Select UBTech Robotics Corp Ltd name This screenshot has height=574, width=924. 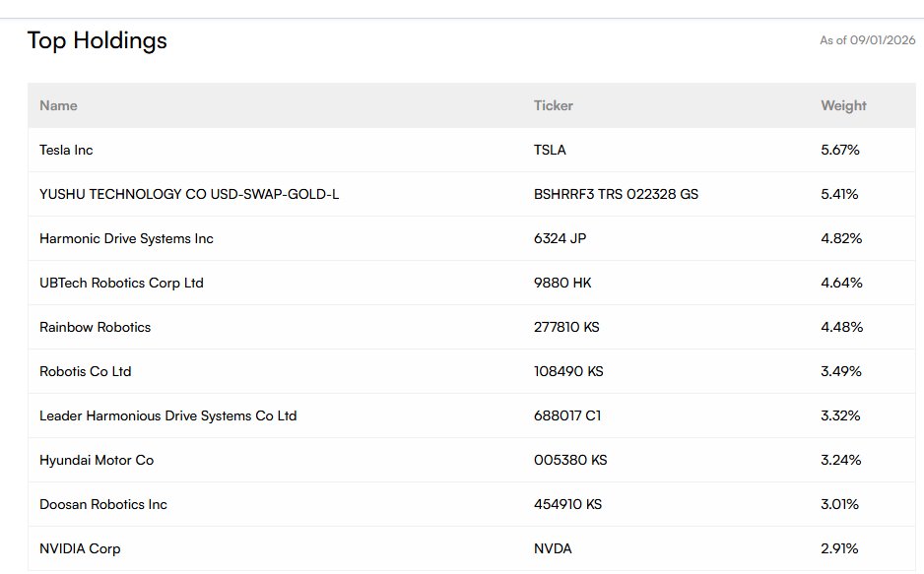coord(121,283)
